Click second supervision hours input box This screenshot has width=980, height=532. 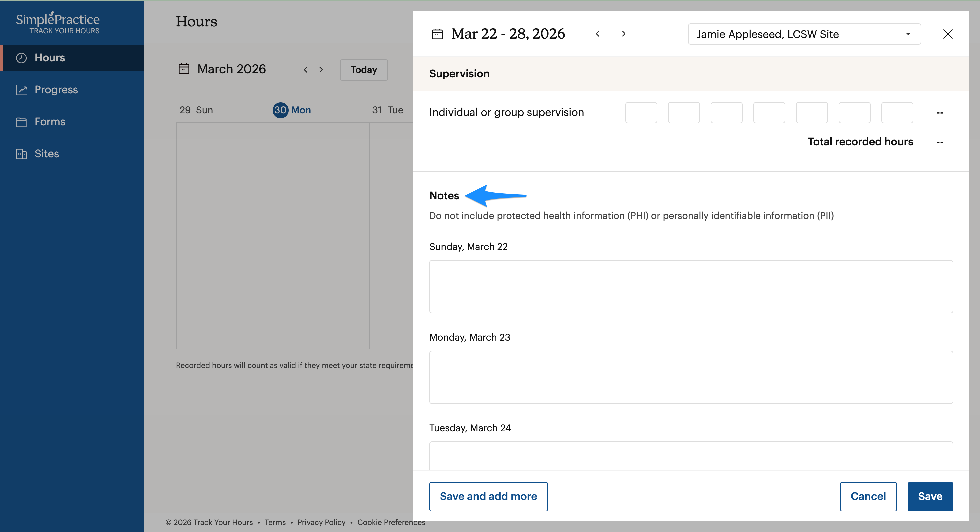684,113
